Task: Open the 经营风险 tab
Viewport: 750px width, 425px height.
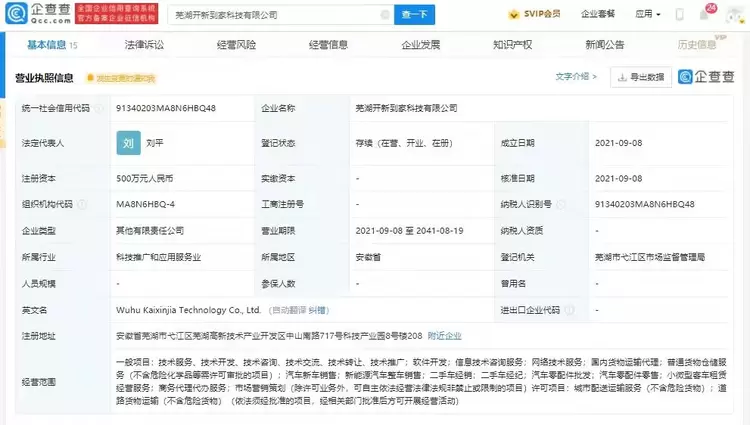Action: [x=236, y=45]
